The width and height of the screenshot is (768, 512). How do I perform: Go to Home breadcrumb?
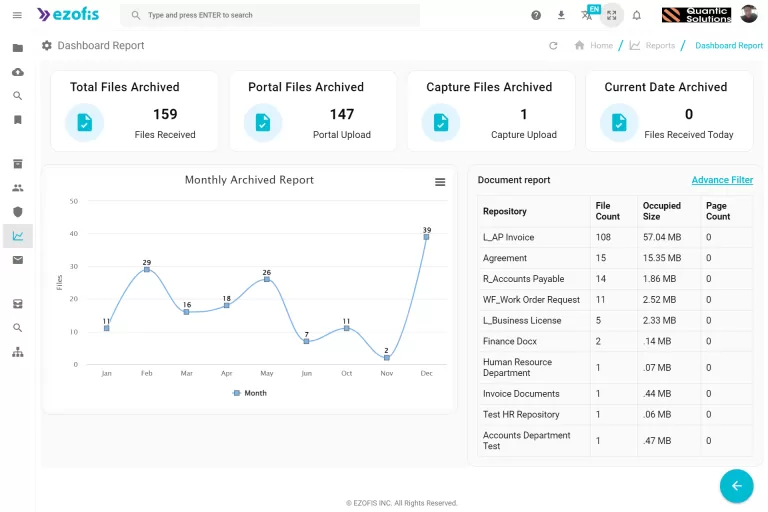(x=593, y=46)
